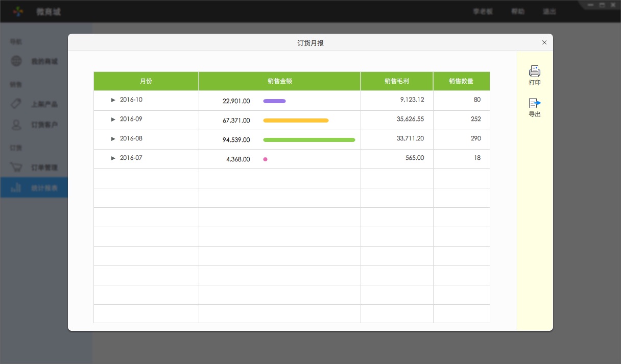Click the 打印 printer icon
The width and height of the screenshot is (621, 364).
pyautogui.click(x=534, y=71)
